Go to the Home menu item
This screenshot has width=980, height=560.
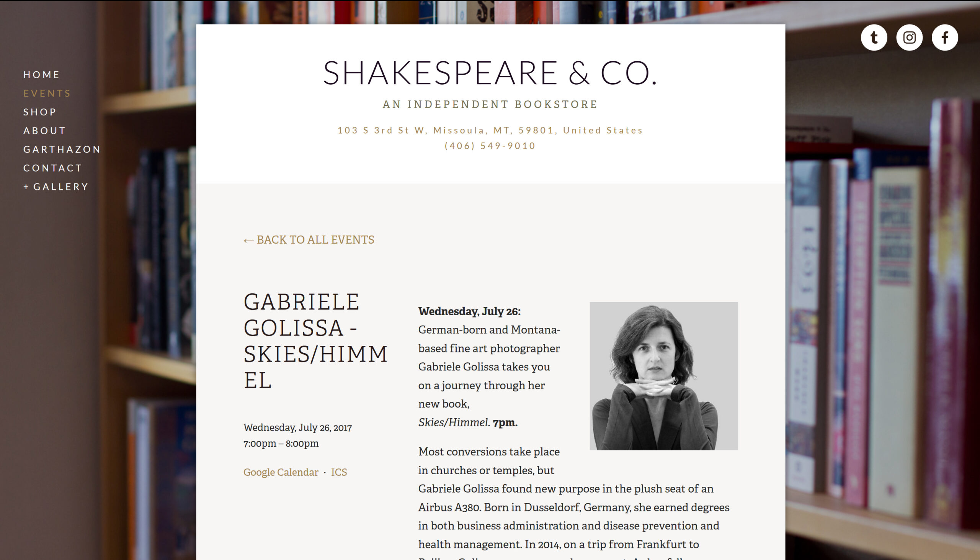click(x=41, y=75)
